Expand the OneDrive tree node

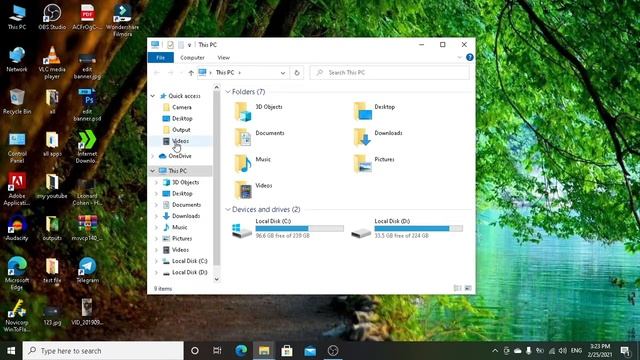153,156
